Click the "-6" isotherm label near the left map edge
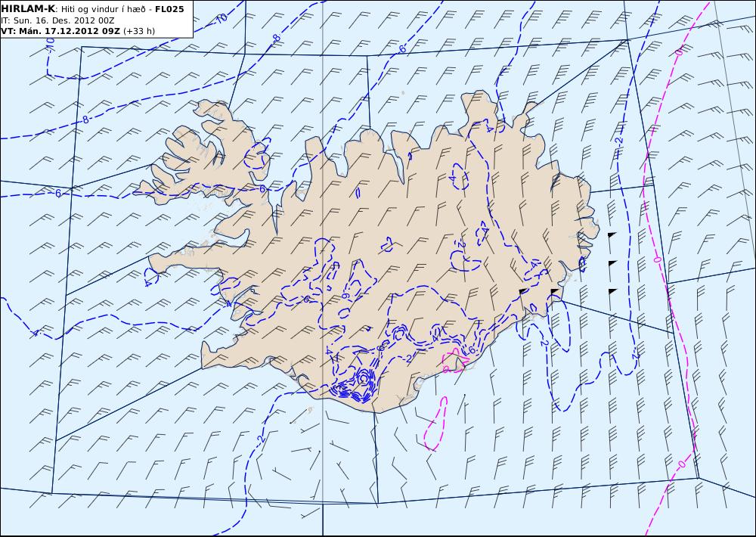This screenshot has width=756, height=537. (57, 193)
